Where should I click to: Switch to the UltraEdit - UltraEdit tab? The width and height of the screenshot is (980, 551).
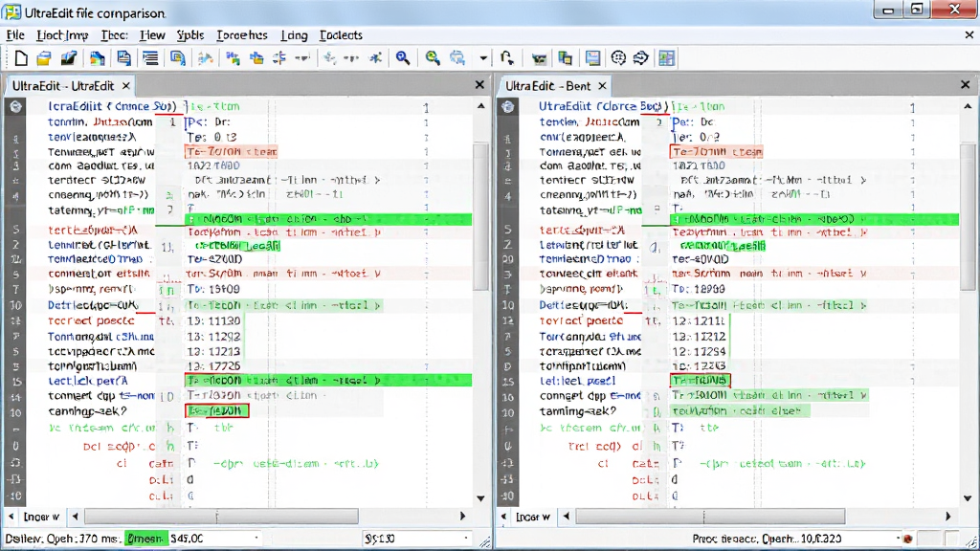[x=63, y=85]
